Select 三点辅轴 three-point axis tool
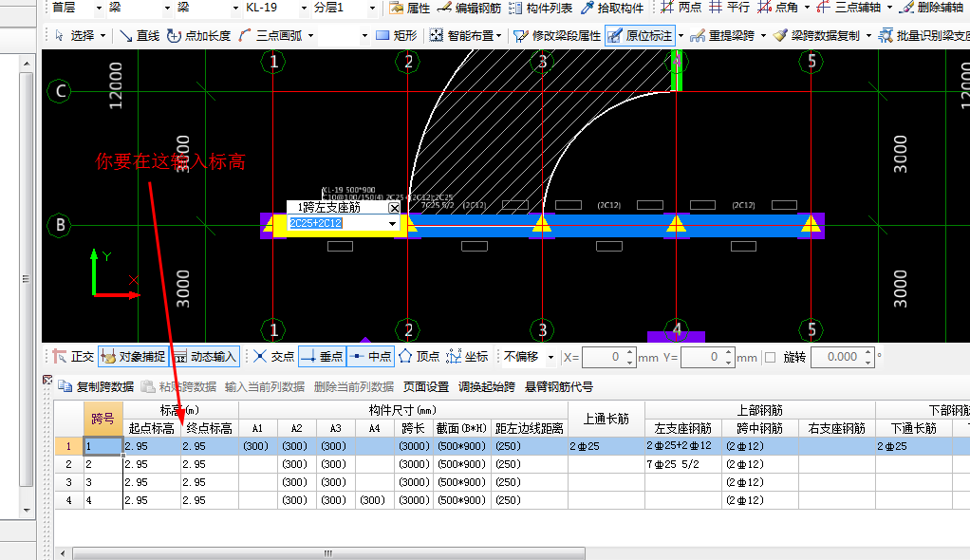 pyautogui.click(x=849, y=8)
